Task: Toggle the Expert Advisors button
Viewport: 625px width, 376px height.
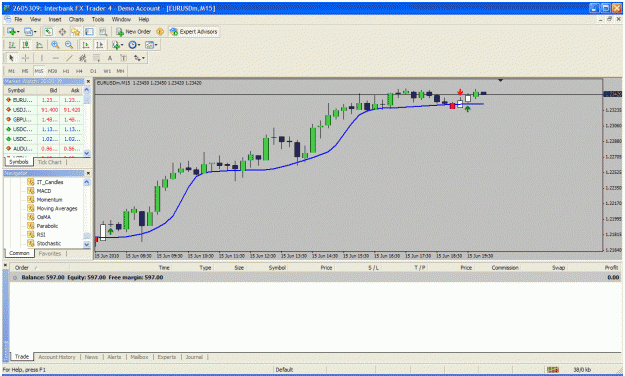Action: click(x=194, y=31)
